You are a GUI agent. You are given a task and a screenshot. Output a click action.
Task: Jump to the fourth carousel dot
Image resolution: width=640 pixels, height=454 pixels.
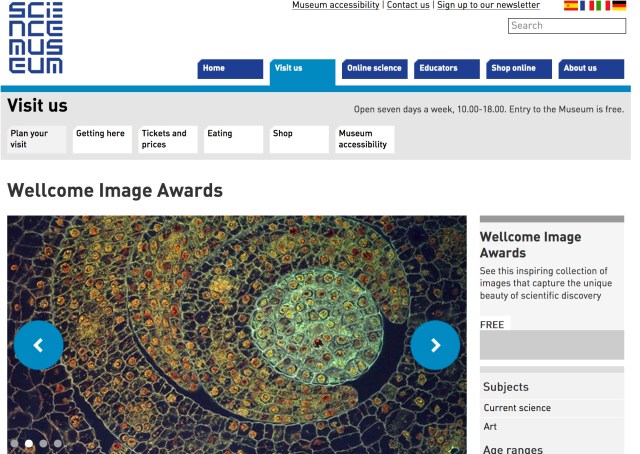(x=58, y=443)
